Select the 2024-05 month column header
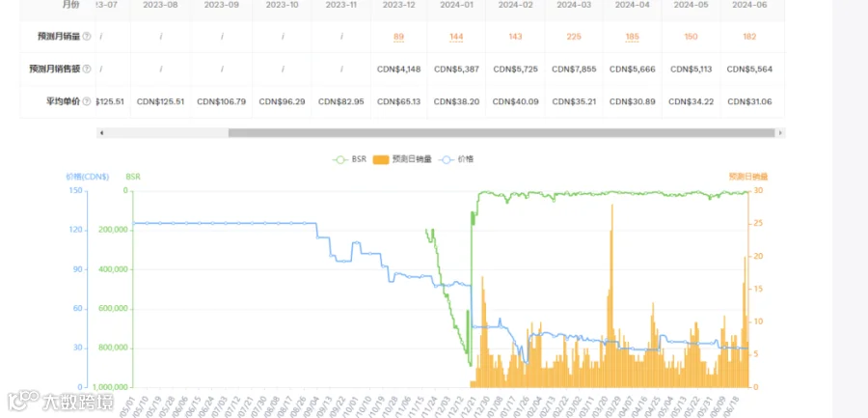This screenshot has width=868, height=418. [691, 5]
